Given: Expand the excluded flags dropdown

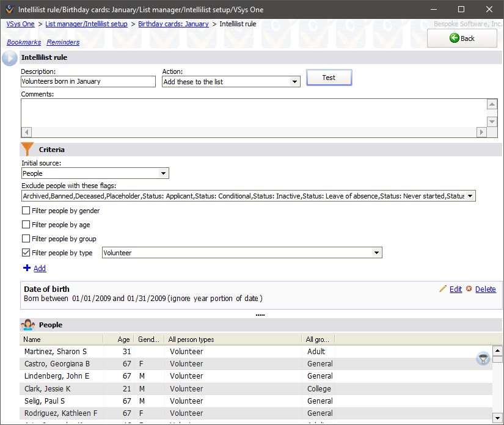Looking at the screenshot, I should click(x=470, y=195).
